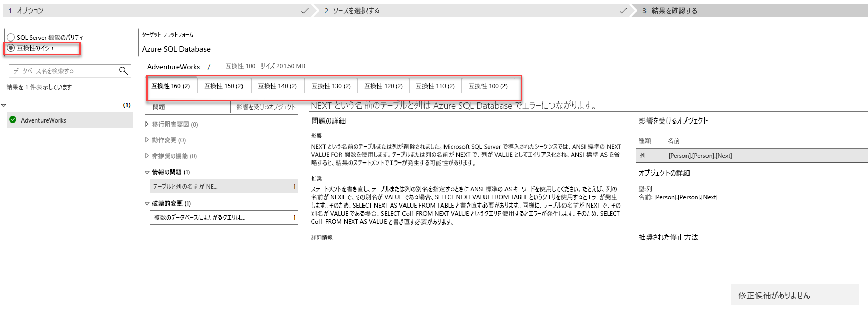Click 結果を 1 件表示しています text
This screenshot has height=326, width=868.
tap(39, 87)
